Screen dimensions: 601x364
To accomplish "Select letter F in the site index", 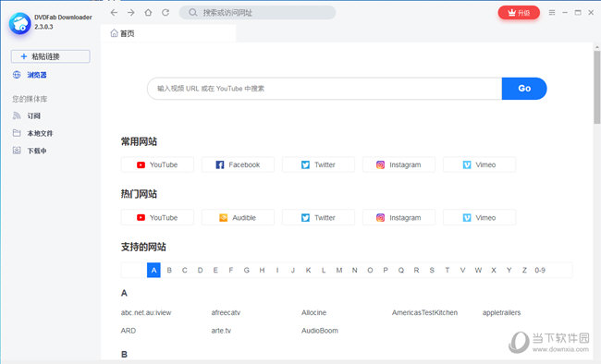I will (x=231, y=270).
